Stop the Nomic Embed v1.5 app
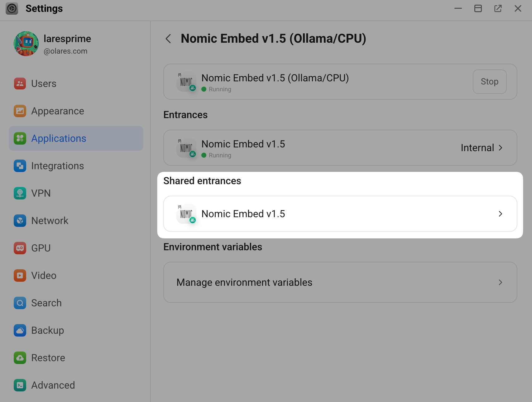The height and width of the screenshot is (402, 532). click(489, 82)
